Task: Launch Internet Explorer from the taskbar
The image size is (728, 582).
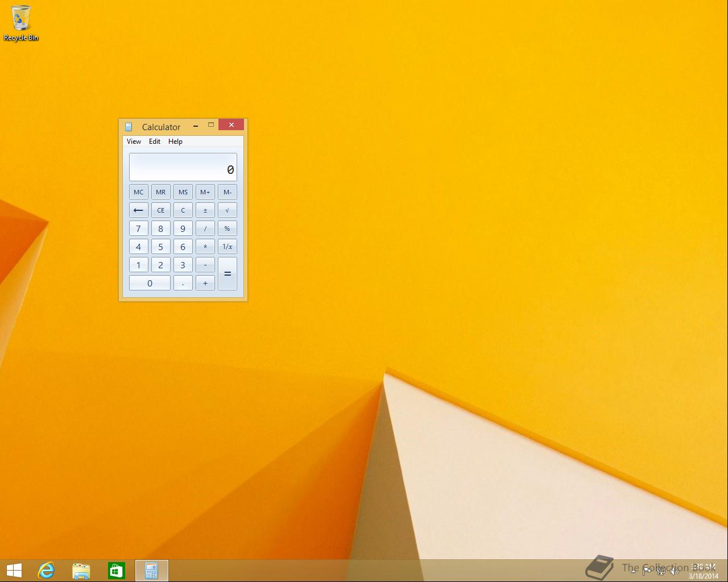Action: (x=46, y=571)
